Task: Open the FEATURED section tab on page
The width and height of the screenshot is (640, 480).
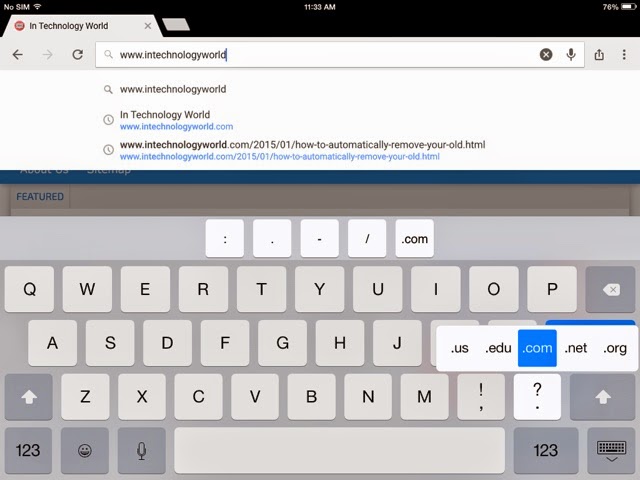Action: (40, 197)
